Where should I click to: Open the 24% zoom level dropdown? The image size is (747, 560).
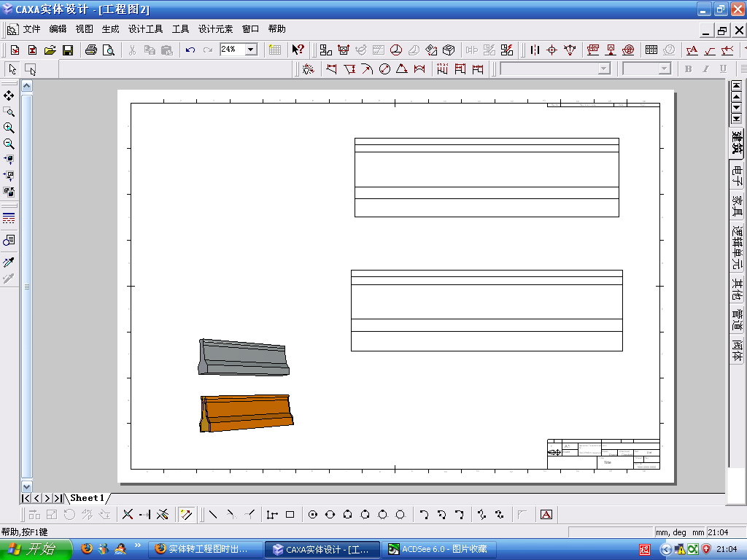(x=251, y=50)
